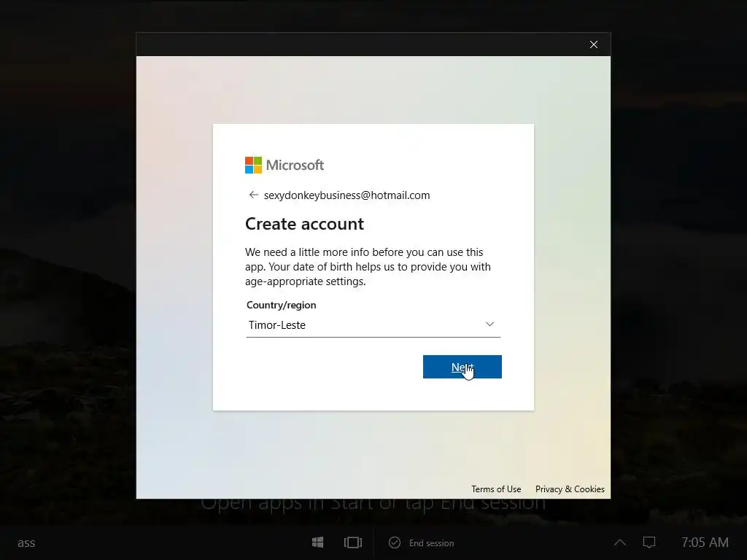Open the Windows Start button on taskbar
Image resolution: width=747 pixels, height=560 pixels.
pyautogui.click(x=318, y=542)
